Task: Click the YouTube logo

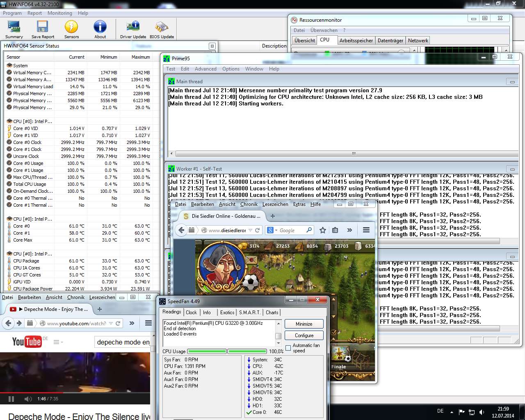Action: click(x=27, y=342)
